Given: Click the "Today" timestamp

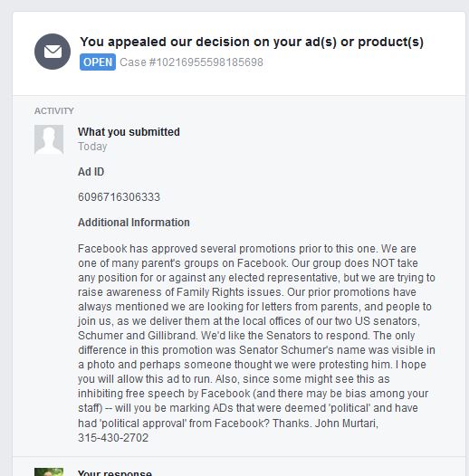Looking at the screenshot, I should [x=92, y=147].
